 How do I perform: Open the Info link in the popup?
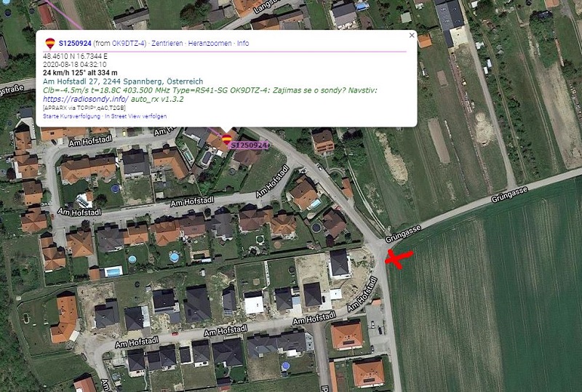[243, 43]
